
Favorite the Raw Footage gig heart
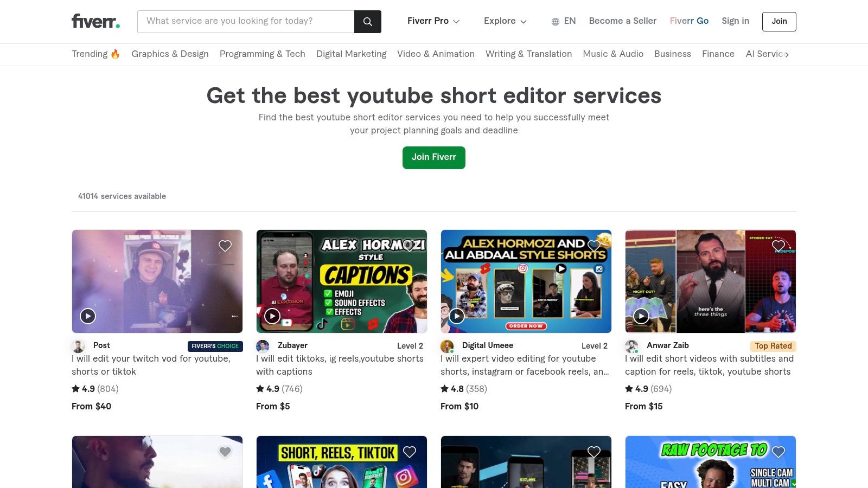[778, 452]
